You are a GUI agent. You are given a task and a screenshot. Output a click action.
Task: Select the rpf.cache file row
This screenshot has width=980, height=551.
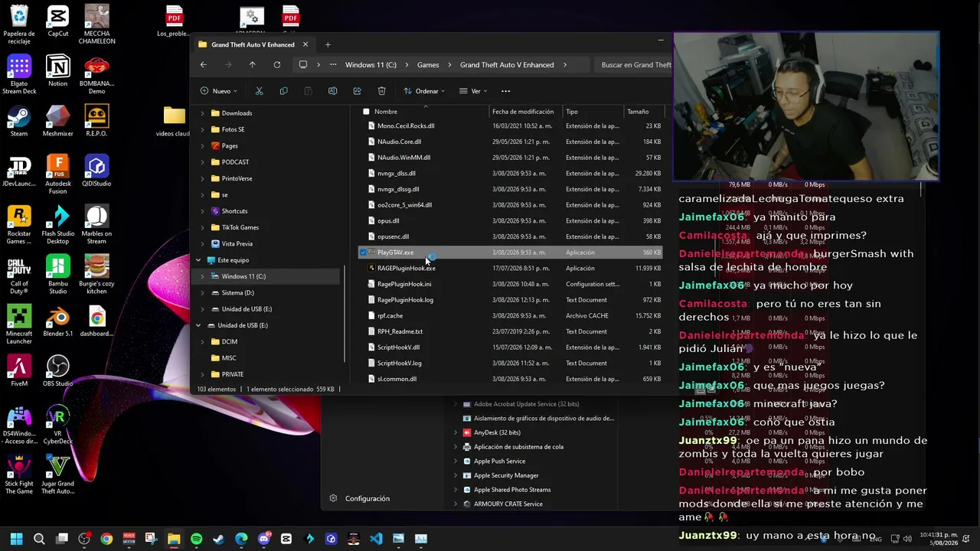click(x=510, y=316)
